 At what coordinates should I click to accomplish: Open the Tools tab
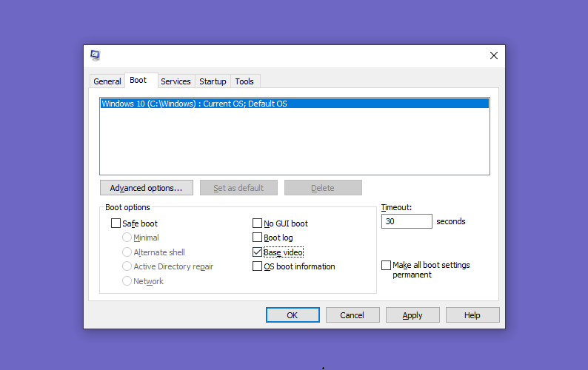[x=244, y=81]
